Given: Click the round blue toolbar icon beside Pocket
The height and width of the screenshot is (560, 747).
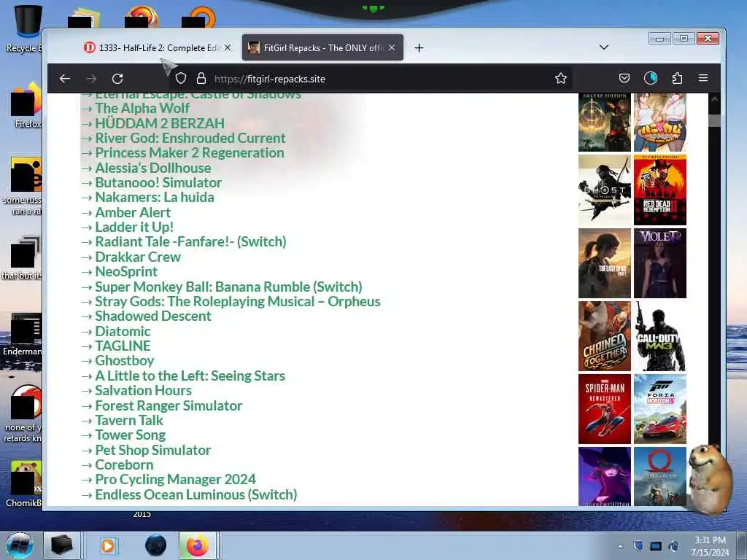Looking at the screenshot, I should (x=650, y=78).
